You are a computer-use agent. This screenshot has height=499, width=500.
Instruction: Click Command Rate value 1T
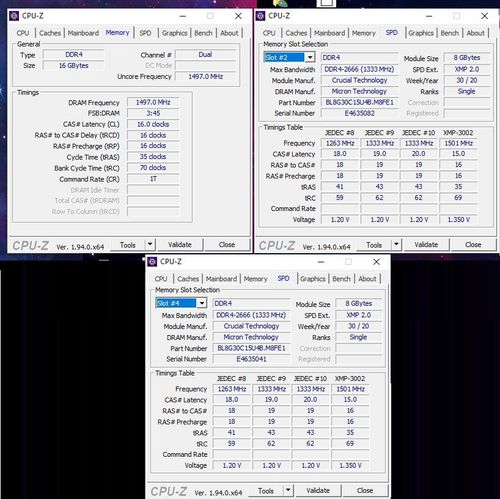click(153, 179)
